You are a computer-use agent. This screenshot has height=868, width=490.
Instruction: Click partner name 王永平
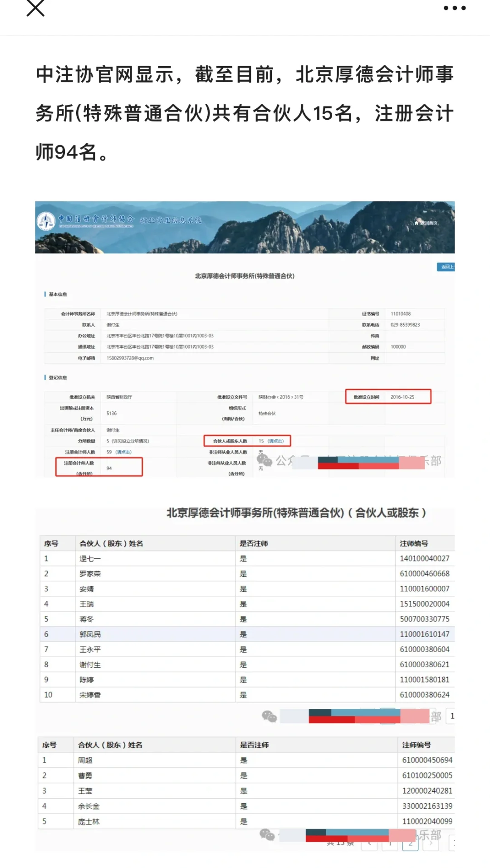pos(90,649)
